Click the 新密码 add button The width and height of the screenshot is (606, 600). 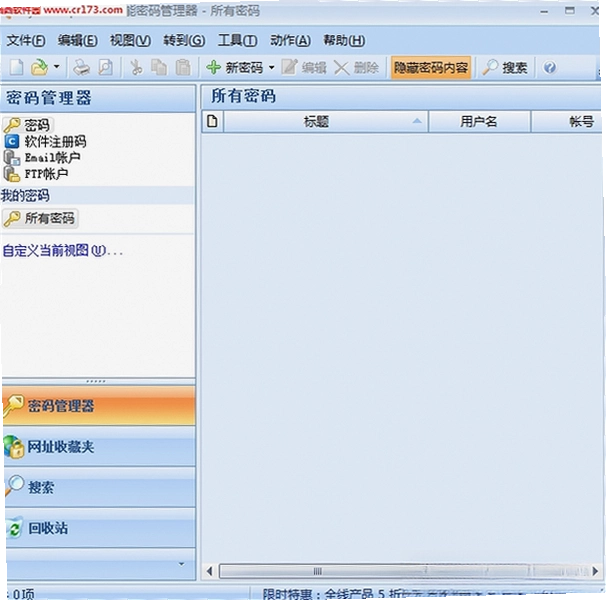point(235,68)
